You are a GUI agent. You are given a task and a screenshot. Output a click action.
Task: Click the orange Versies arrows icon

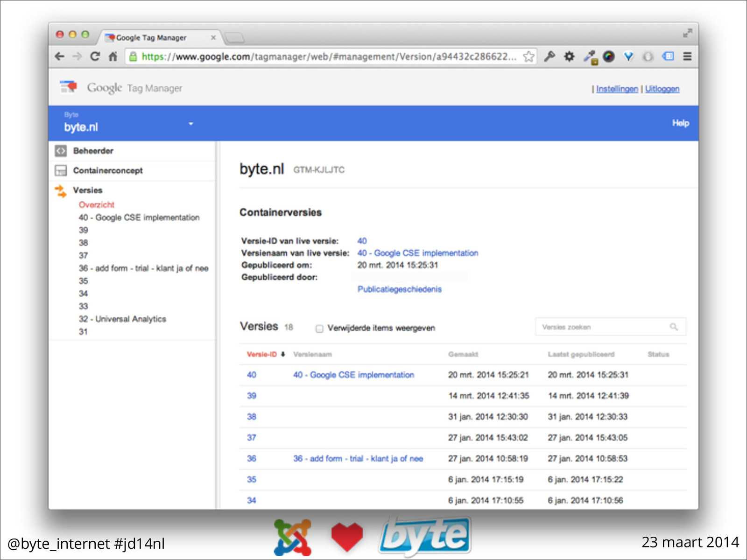coord(61,191)
